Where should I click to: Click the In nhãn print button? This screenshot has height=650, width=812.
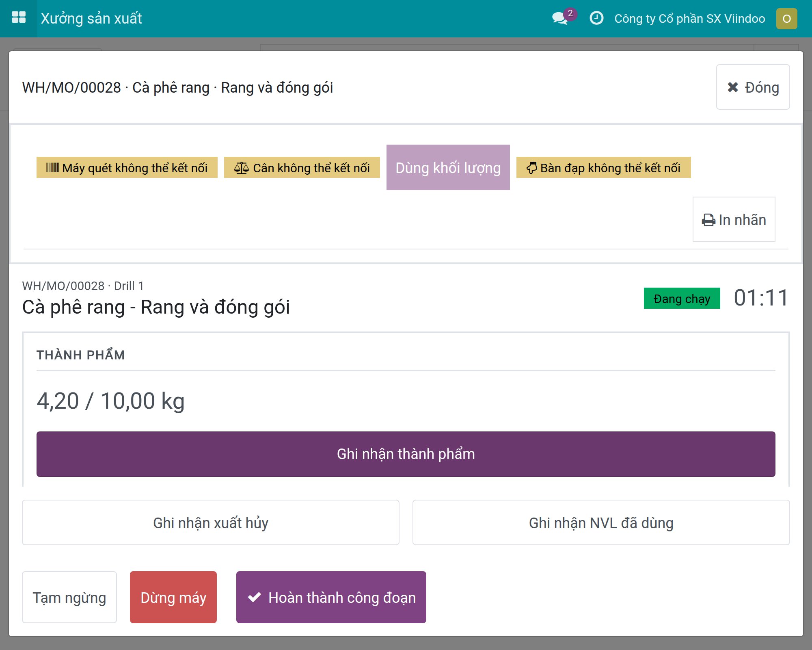734,219
